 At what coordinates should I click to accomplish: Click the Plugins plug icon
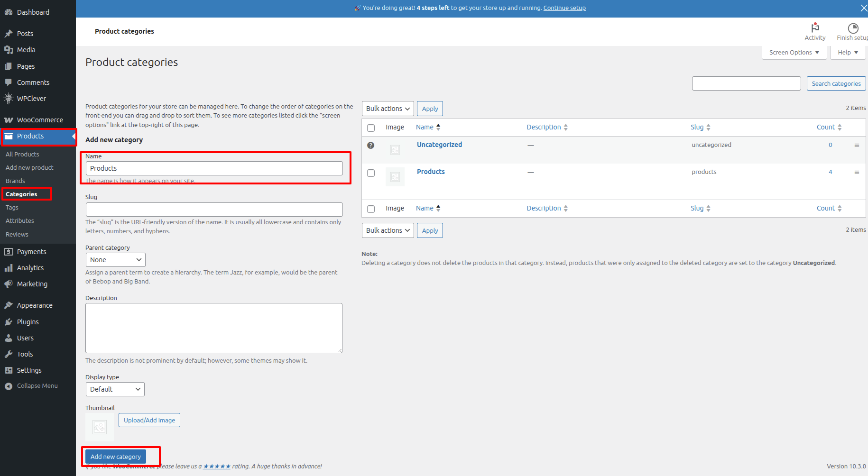coord(8,322)
